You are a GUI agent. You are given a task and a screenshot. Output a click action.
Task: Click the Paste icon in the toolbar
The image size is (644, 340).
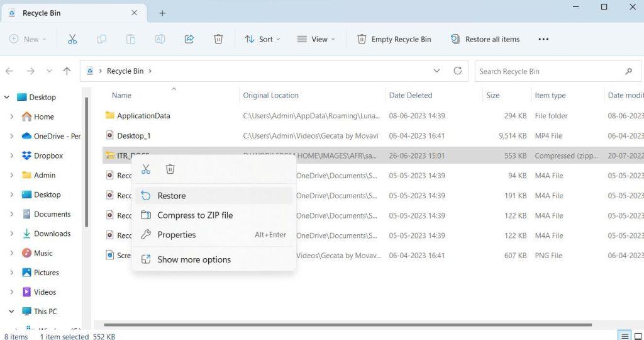coord(131,39)
